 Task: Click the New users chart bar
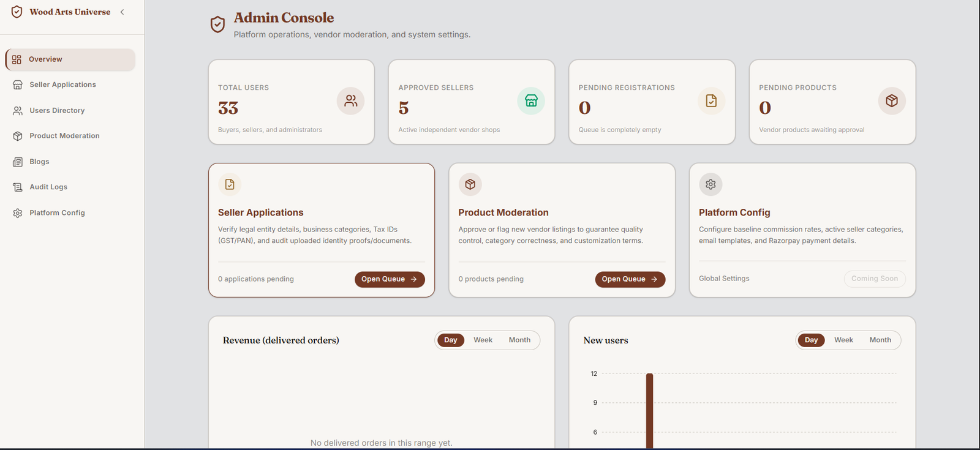pyautogui.click(x=650, y=411)
